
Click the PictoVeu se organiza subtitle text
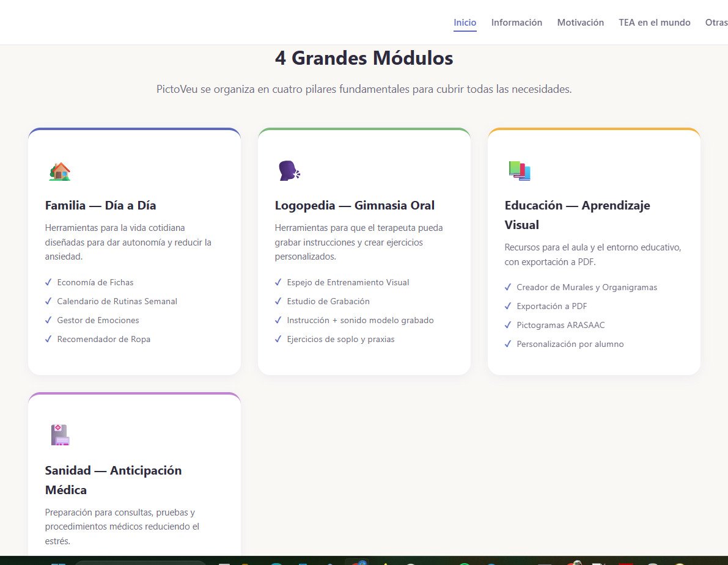coord(364,89)
